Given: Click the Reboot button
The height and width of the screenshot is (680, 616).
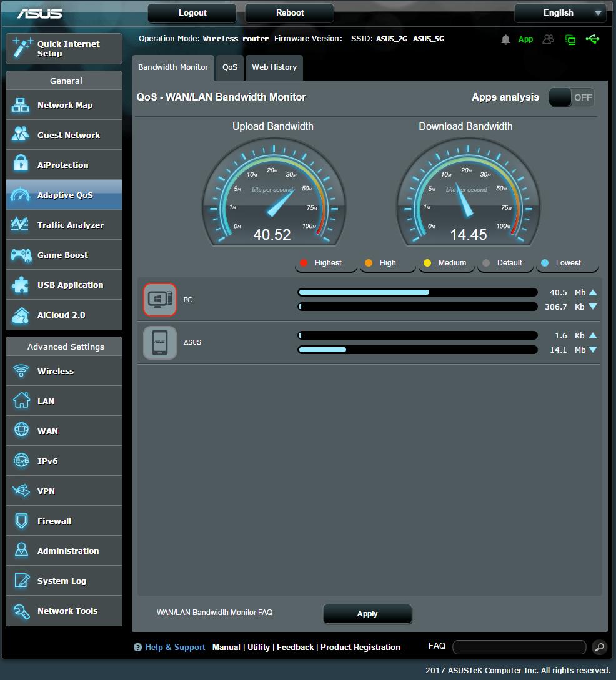Looking at the screenshot, I should [290, 13].
